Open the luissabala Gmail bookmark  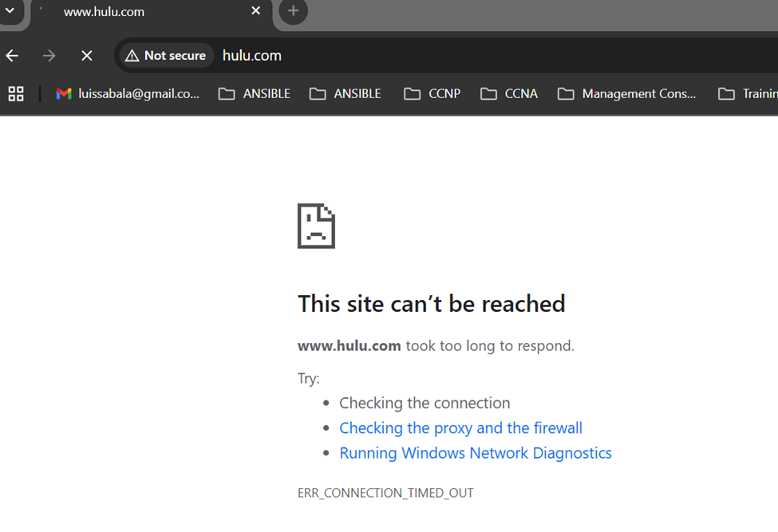[128, 93]
